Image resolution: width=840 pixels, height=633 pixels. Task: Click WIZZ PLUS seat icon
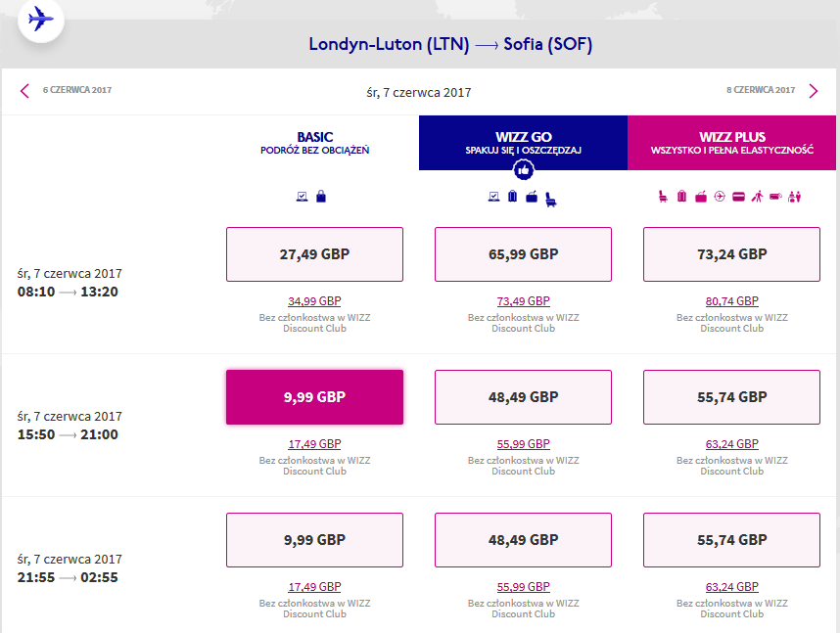(x=663, y=197)
